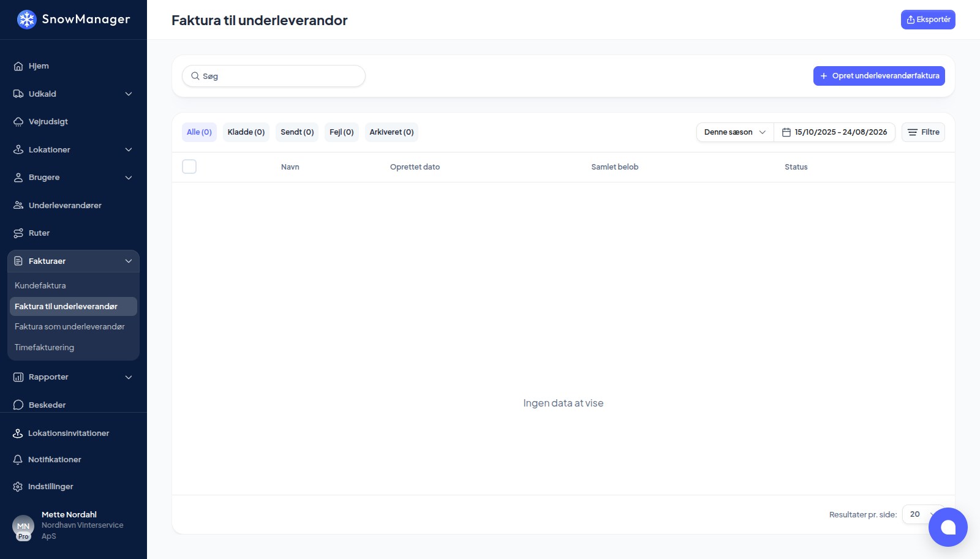The height and width of the screenshot is (559, 980).
Task: Focus the Søg search field
Action: tap(274, 76)
